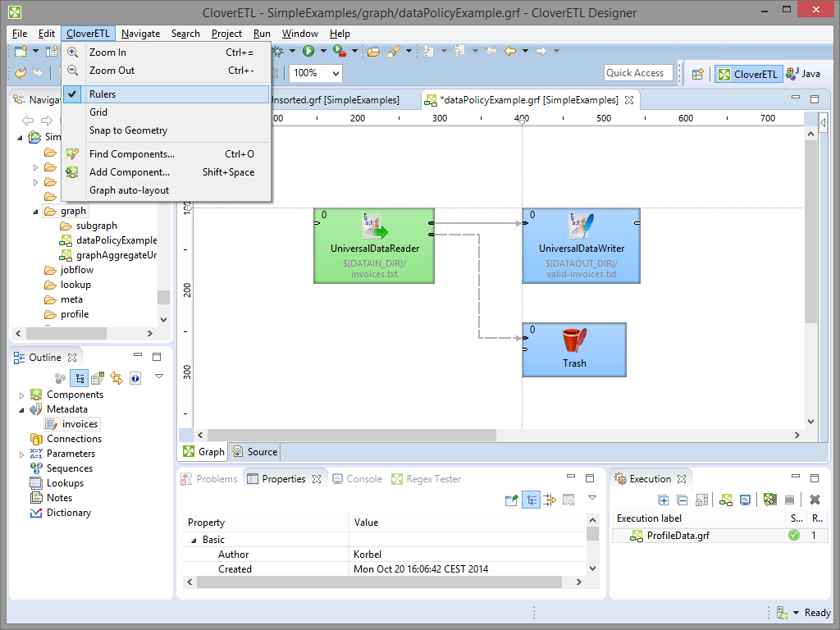Click the Zoom In magnifier icon in menu
This screenshot has width=840, height=630.
(x=72, y=52)
